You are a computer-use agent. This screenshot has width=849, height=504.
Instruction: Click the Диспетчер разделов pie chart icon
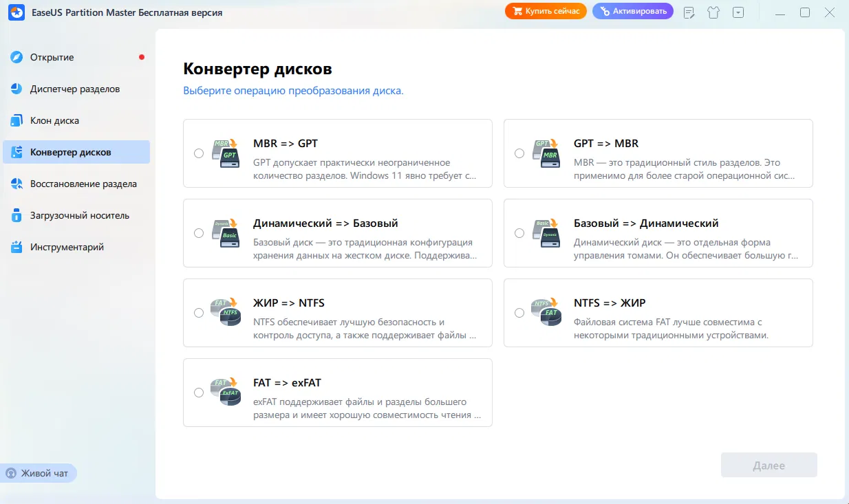coord(17,89)
